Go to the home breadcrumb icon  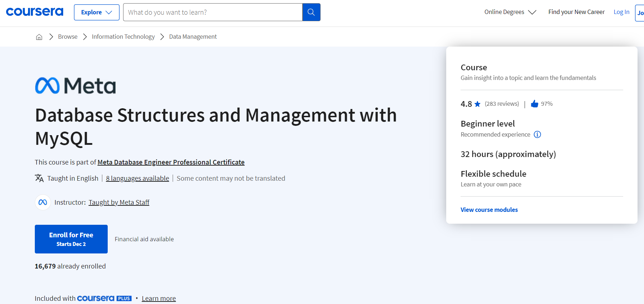click(x=39, y=37)
